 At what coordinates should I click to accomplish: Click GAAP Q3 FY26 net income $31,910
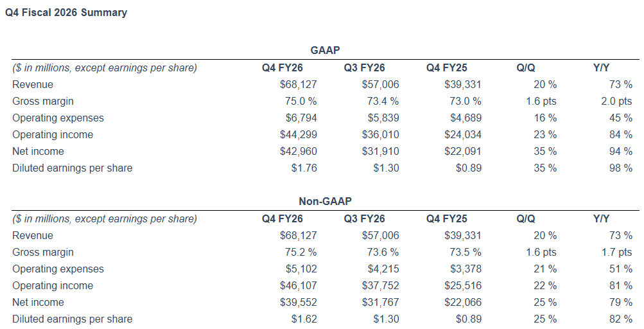coord(381,152)
